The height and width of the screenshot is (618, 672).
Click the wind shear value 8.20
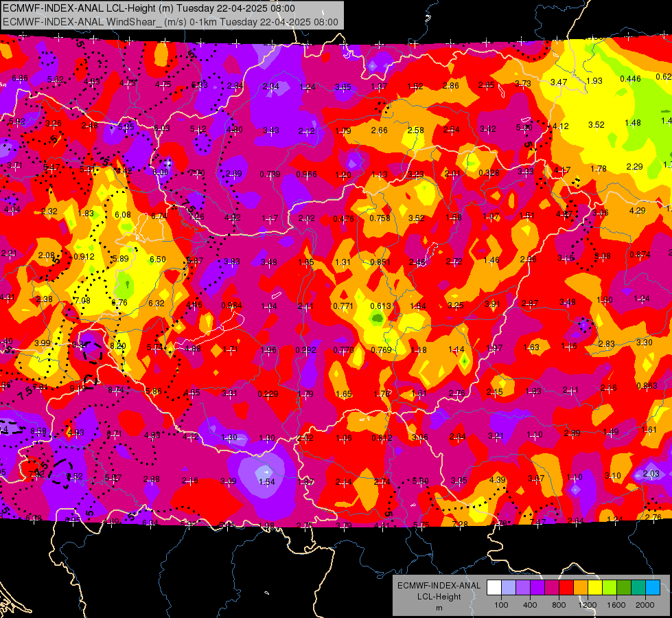(118, 345)
